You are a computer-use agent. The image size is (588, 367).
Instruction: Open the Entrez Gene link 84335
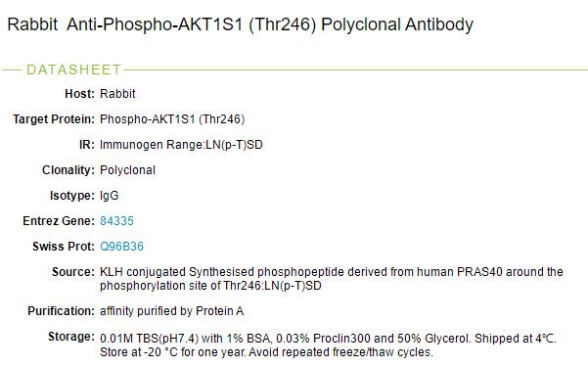pyautogui.click(x=116, y=220)
